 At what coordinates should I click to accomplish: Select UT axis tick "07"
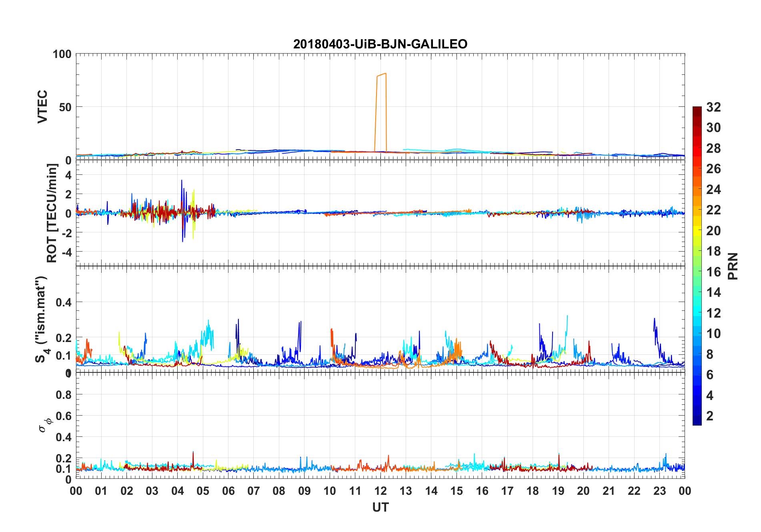click(x=254, y=491)
